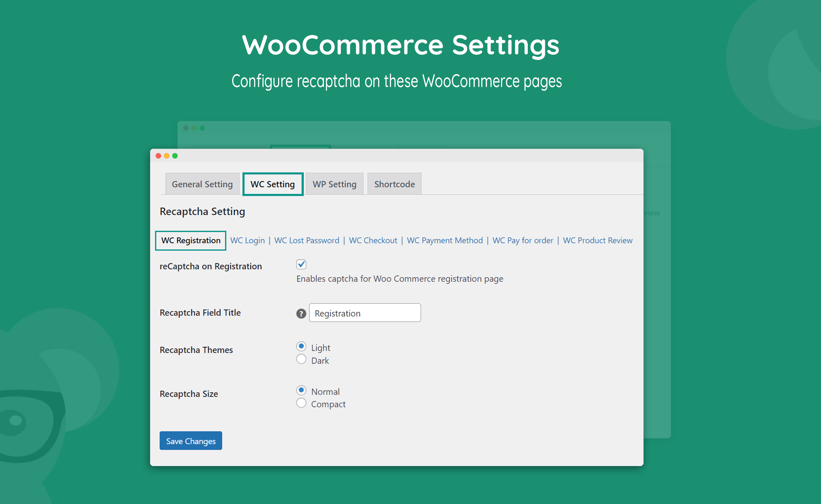
Task: Click the Recaptcha Themes label
Action: point(196,350)
